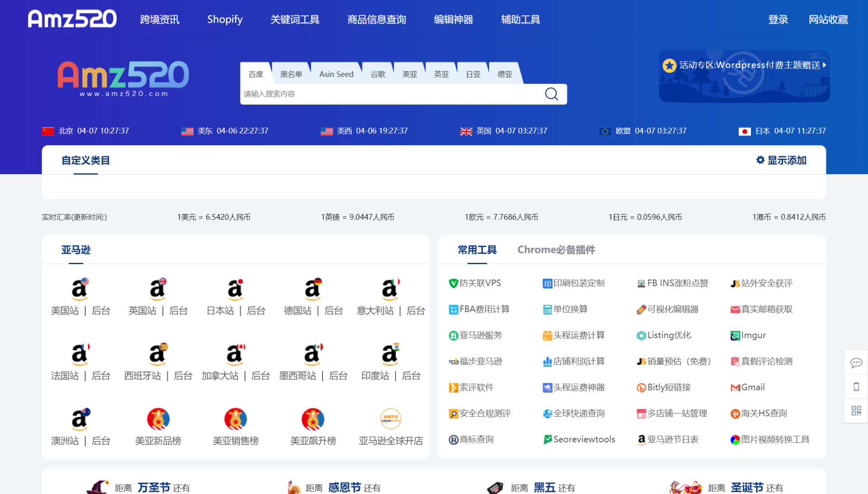Select the 日亚 search tab
The height and width of the screenshot is (494, 868).
click(x=473, y=74)
